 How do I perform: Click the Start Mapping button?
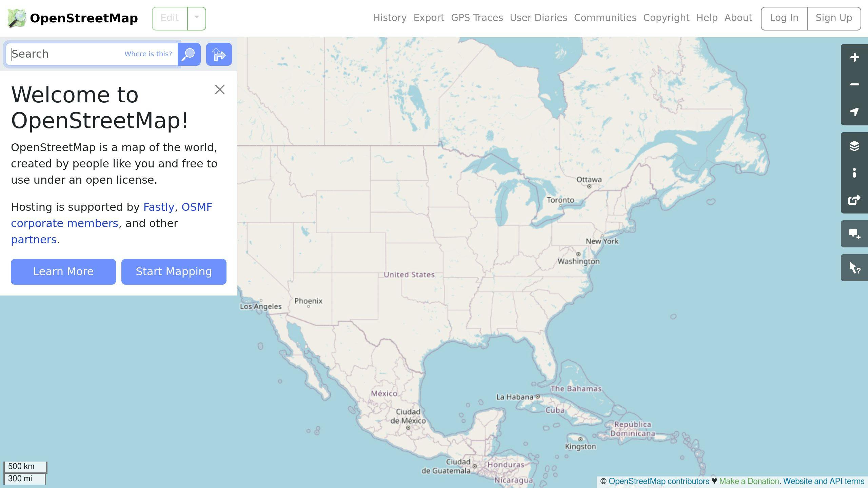pos(174,271)
